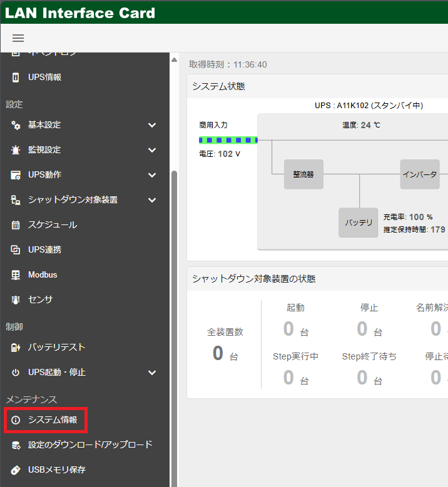
Task: Click the バッテリ block in diagram
Action: (358, 223)
